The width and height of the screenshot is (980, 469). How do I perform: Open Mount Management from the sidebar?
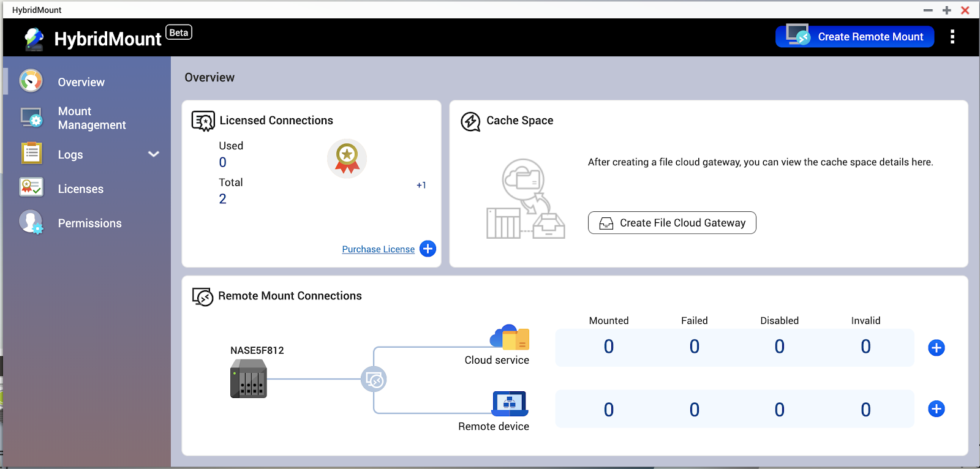coord(91,118)
